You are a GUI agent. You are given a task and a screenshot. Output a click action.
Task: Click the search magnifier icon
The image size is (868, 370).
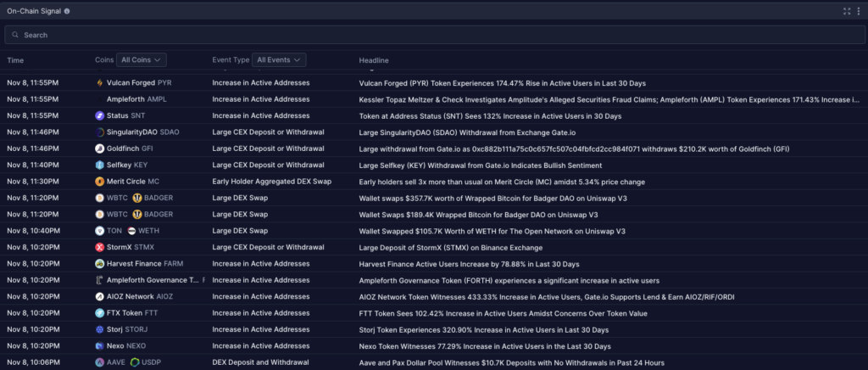(x=15, y=35)
